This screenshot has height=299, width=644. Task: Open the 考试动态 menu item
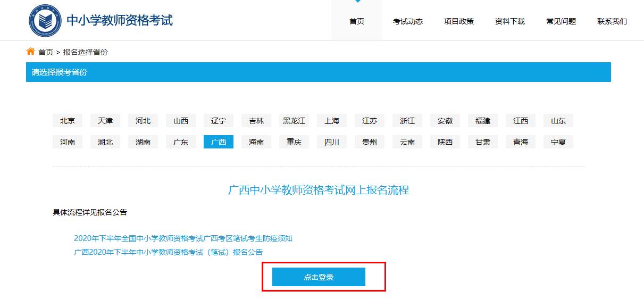point(408,21)
